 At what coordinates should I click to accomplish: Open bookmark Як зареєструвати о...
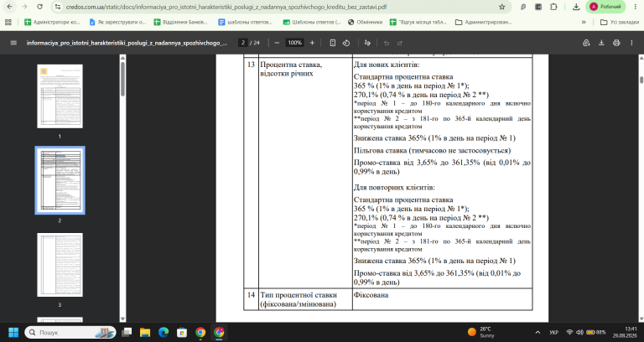[x=118, y=22]
